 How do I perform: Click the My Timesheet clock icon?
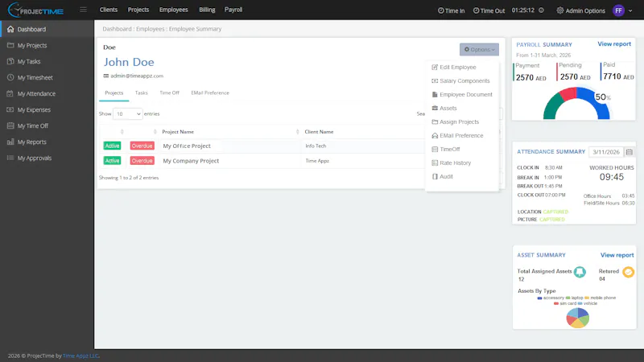point(10,77)
